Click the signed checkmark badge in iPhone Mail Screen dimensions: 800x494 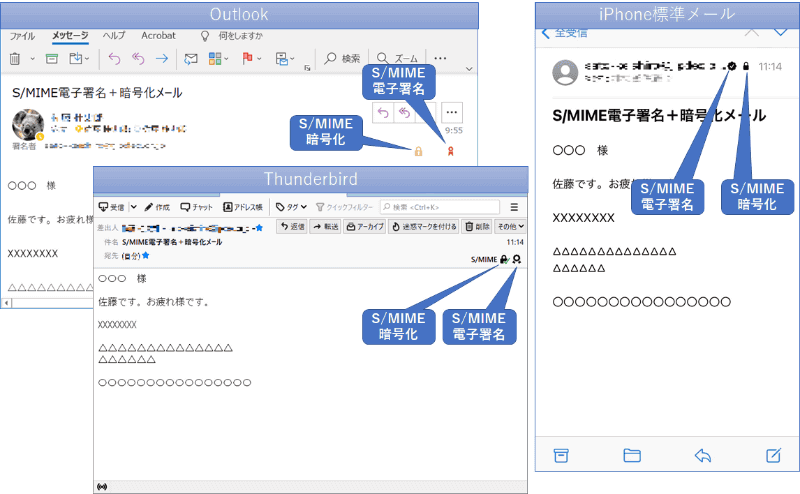[732, 66]
